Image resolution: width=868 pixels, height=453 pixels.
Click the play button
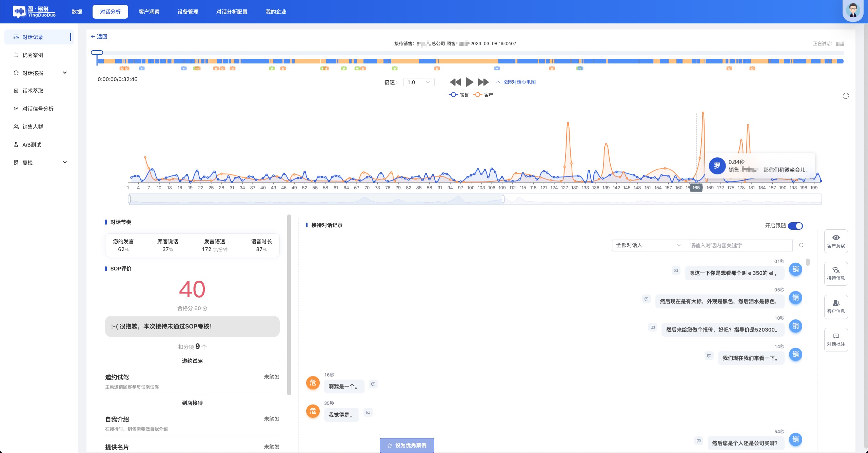(x=469, y=82)
